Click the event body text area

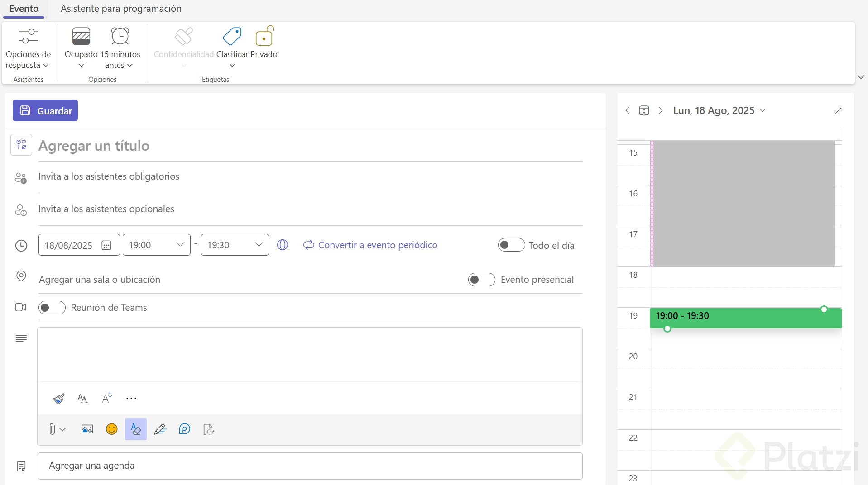click(x=310, y=355)
